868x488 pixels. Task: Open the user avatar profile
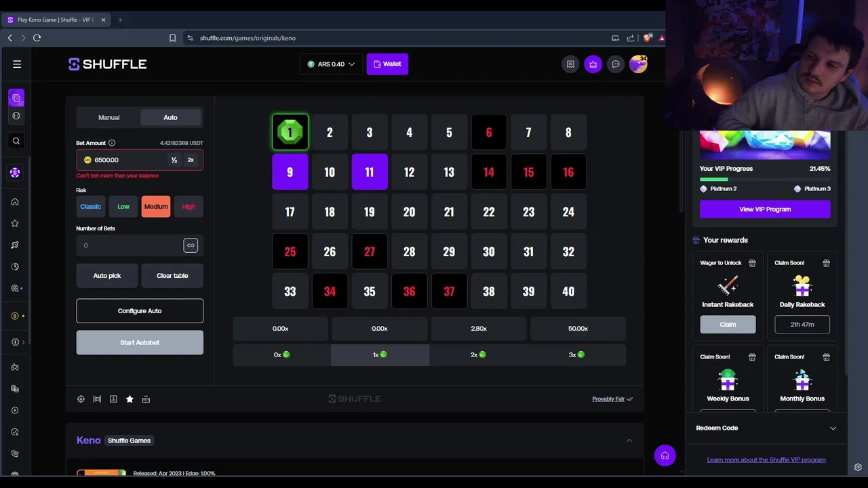[638, 64]
